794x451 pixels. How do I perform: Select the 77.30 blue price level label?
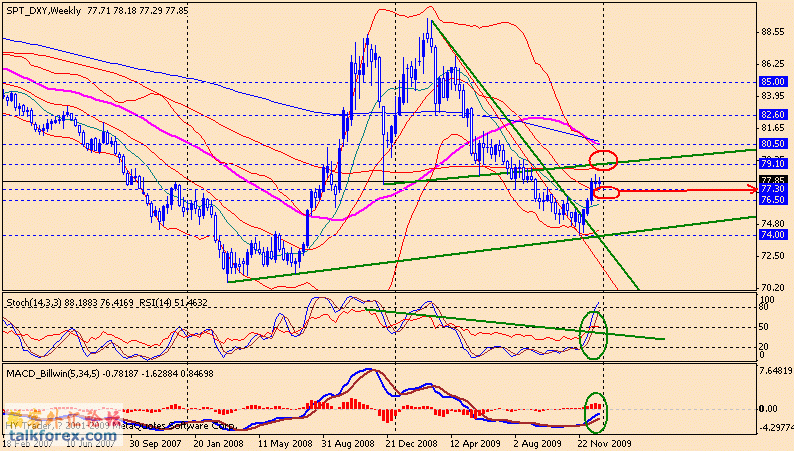click(773, 189)
